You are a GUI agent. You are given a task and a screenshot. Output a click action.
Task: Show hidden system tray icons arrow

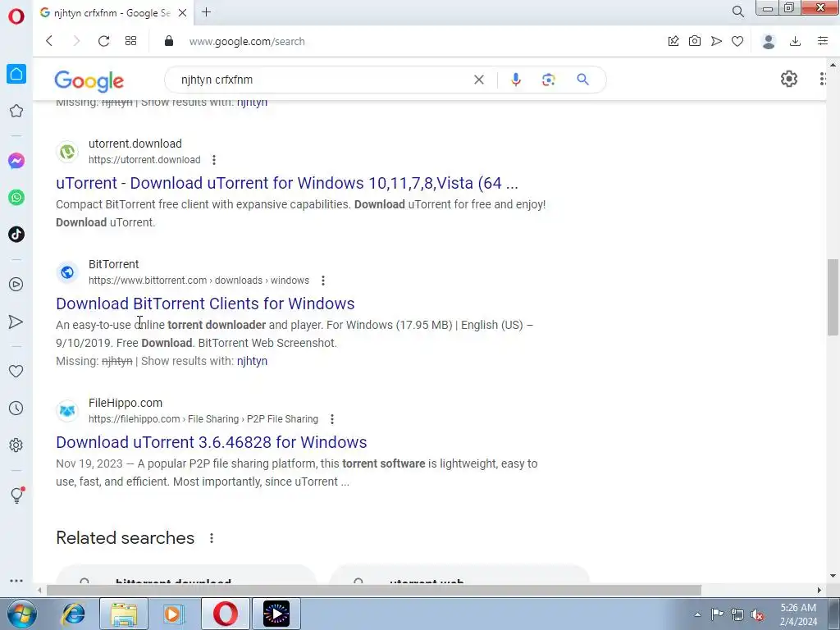(x=697, y=614)
